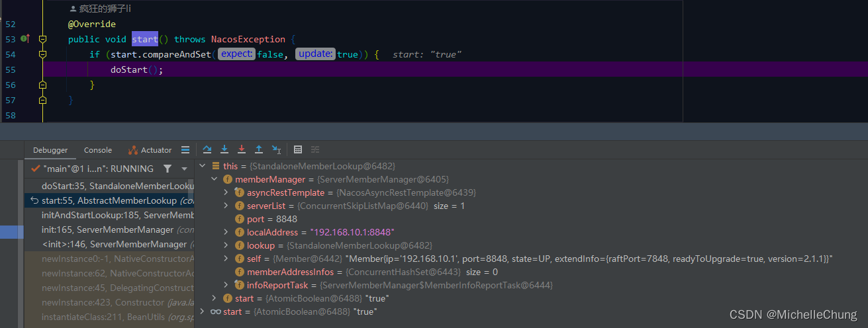Click the "192.168.10.1:8848" localAddress value
The height and width of the screenshot is (328, 868).
coord(352,232)
